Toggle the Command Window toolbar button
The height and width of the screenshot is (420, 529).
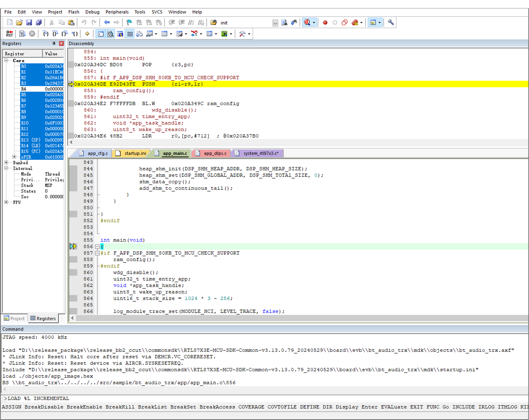[101, 34]
